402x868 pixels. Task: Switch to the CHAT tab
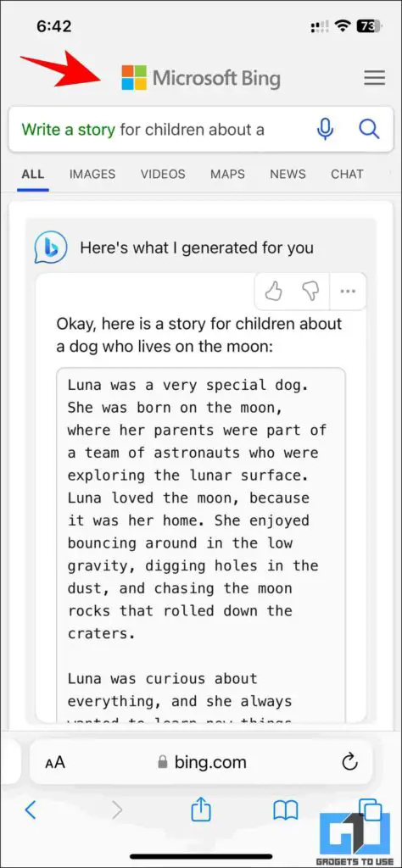[x=347, y=174]
